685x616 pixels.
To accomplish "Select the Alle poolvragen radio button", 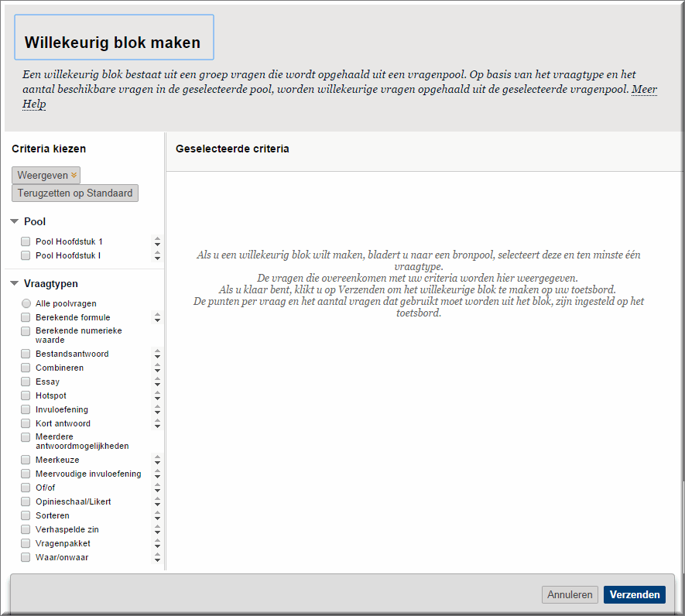I will (26, 303).
